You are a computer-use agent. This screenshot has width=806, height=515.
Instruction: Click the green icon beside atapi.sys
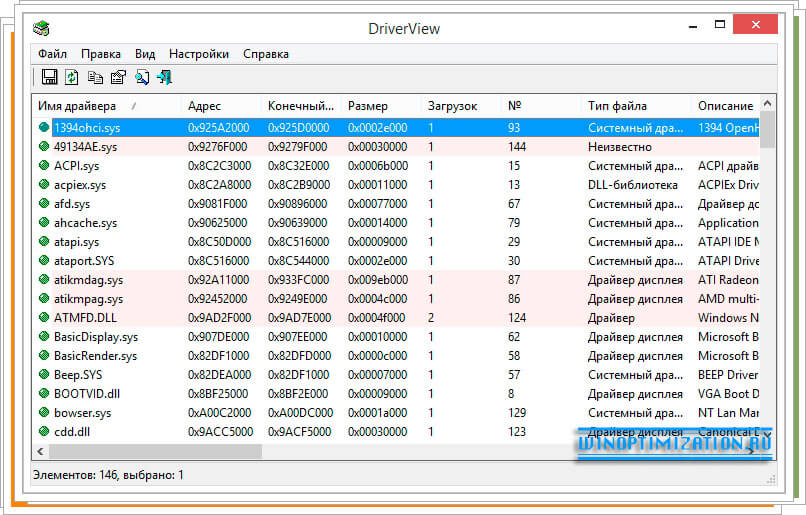[x=44, y=241]
